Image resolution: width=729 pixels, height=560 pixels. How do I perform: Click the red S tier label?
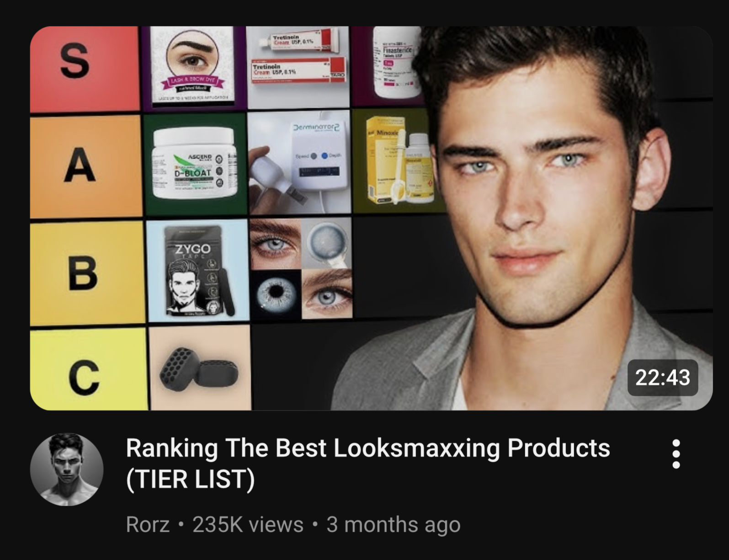[85, 69]
